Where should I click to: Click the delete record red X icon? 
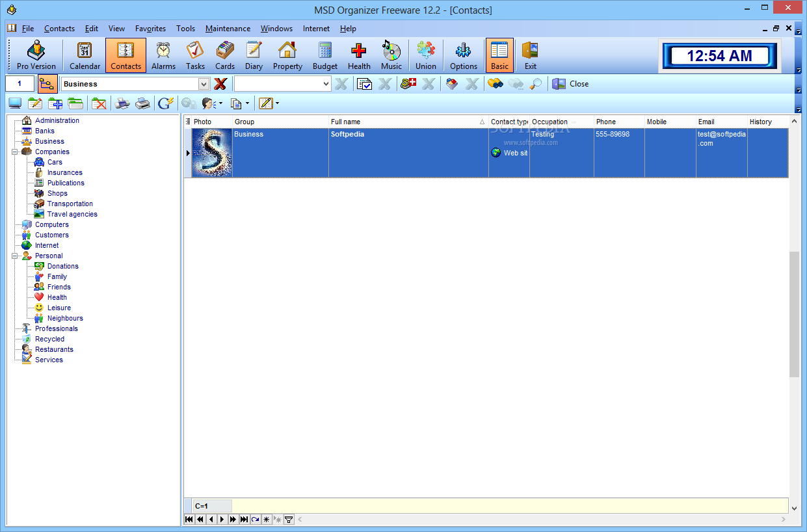99,103
